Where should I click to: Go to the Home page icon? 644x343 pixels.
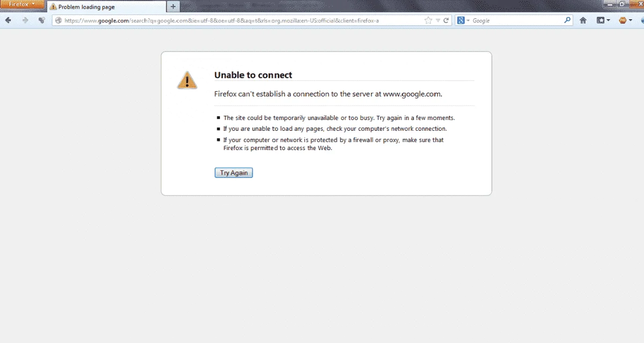[583, 20]
